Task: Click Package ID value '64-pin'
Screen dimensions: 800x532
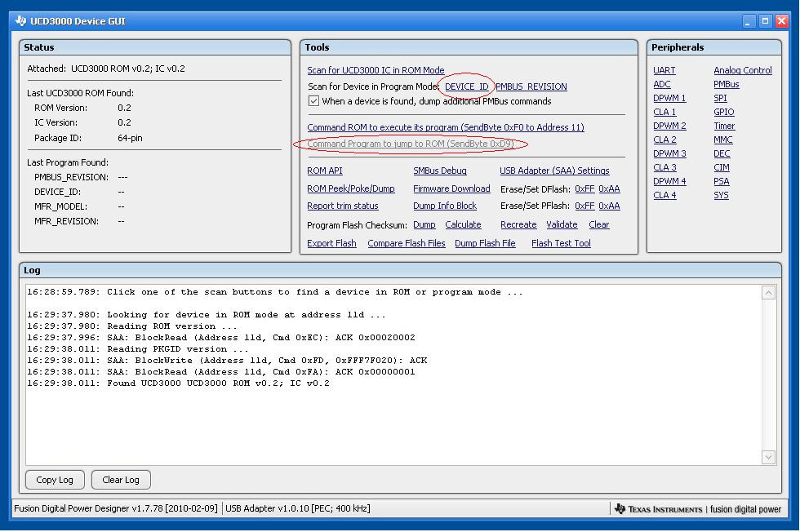Action: tap(130, 138)
